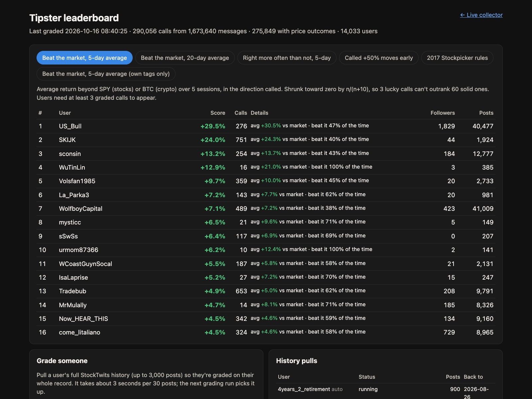The height and width of the screenshot is (399, 532).
Task: Click the 'running' status in History pulls
Action: point(368,389)
